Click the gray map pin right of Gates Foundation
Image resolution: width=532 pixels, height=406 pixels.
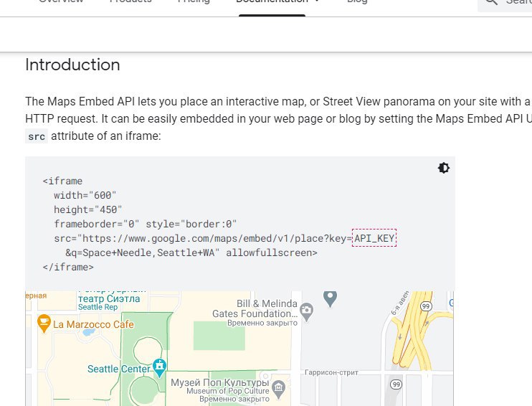point(330,298)
